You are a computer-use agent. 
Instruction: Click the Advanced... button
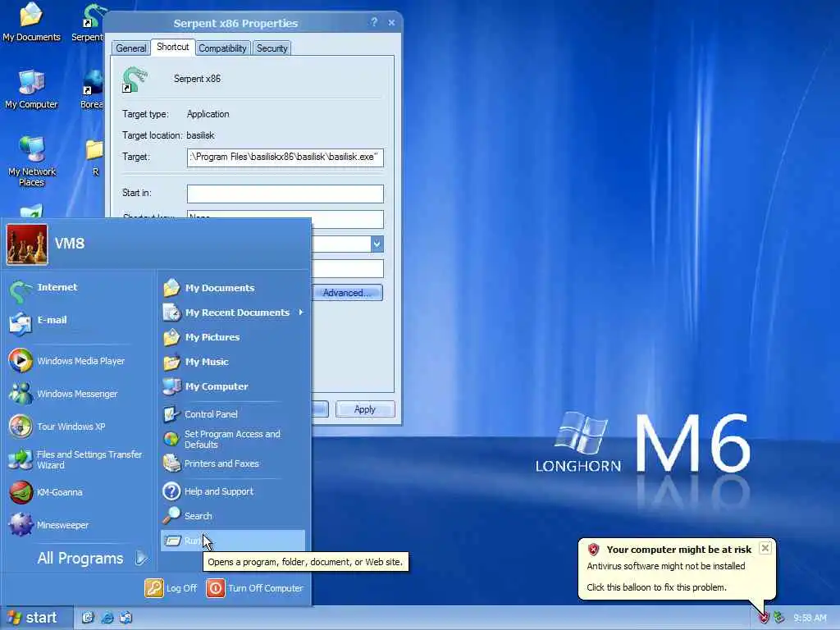347,293
